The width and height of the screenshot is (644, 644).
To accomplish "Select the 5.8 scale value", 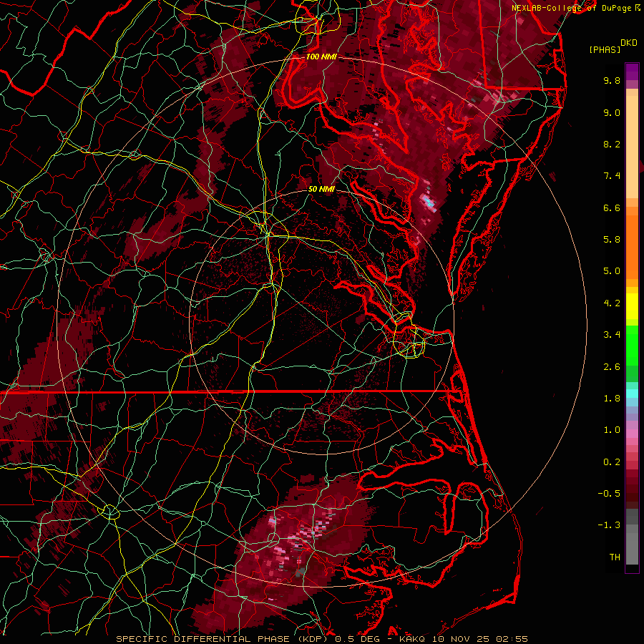I will click(x=612, y=240).
